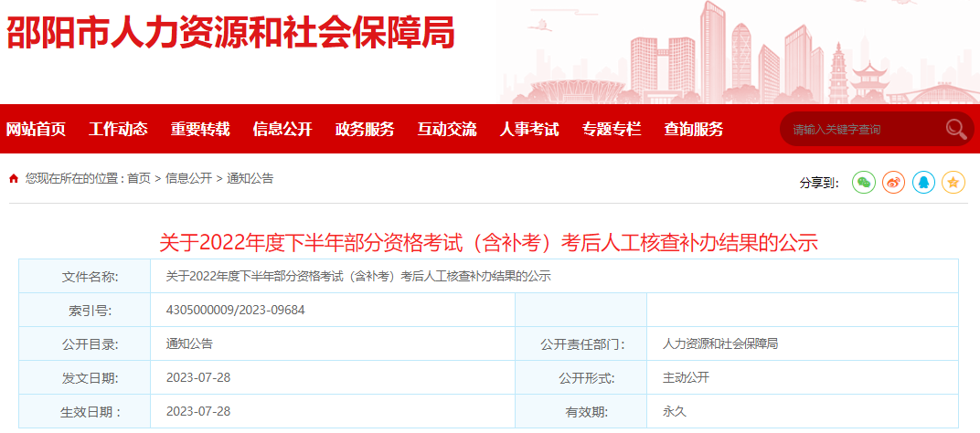Open 政务服务 menu item
The width and height of the screenshot is (980, 433).
point(365,130)
